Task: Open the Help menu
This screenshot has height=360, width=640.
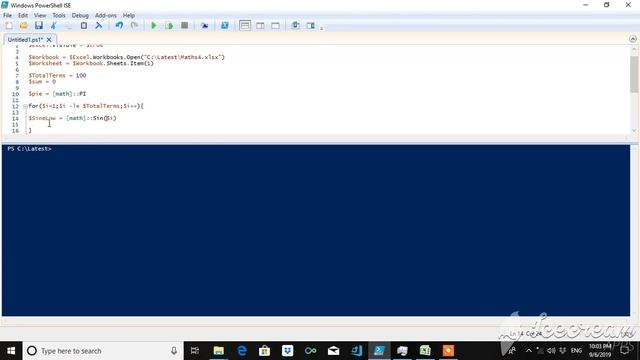Action: (129, 15)
